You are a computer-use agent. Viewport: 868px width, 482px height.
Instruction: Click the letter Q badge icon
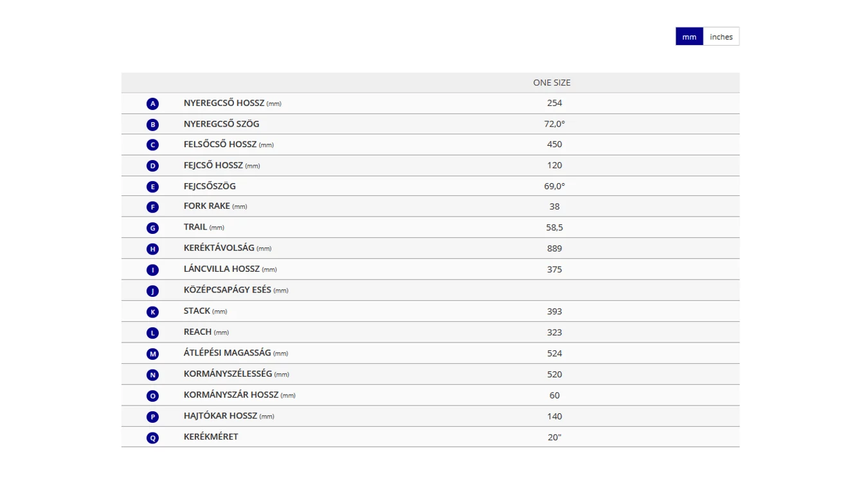152,438
